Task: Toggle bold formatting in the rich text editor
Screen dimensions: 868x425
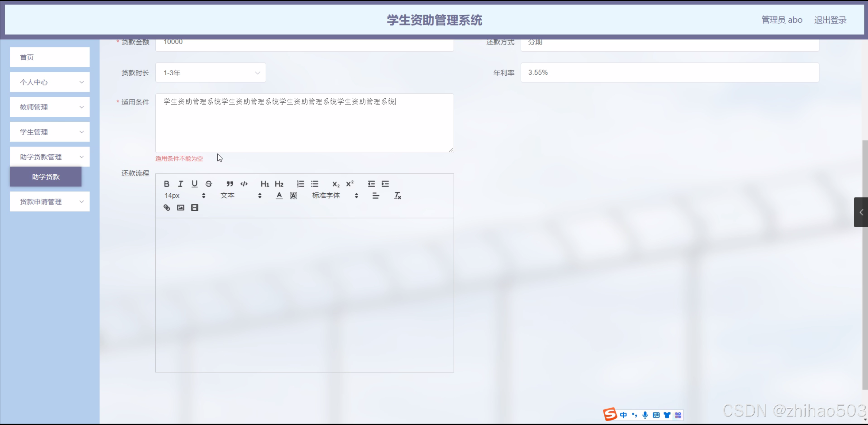Action: pos(167,184)
